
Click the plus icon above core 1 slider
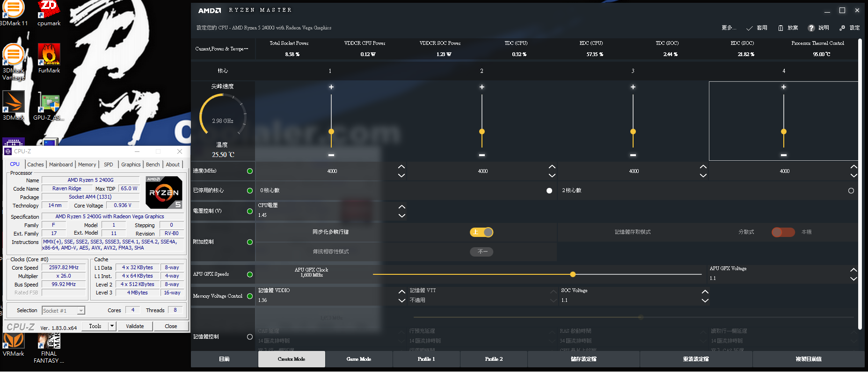point(331,87)
